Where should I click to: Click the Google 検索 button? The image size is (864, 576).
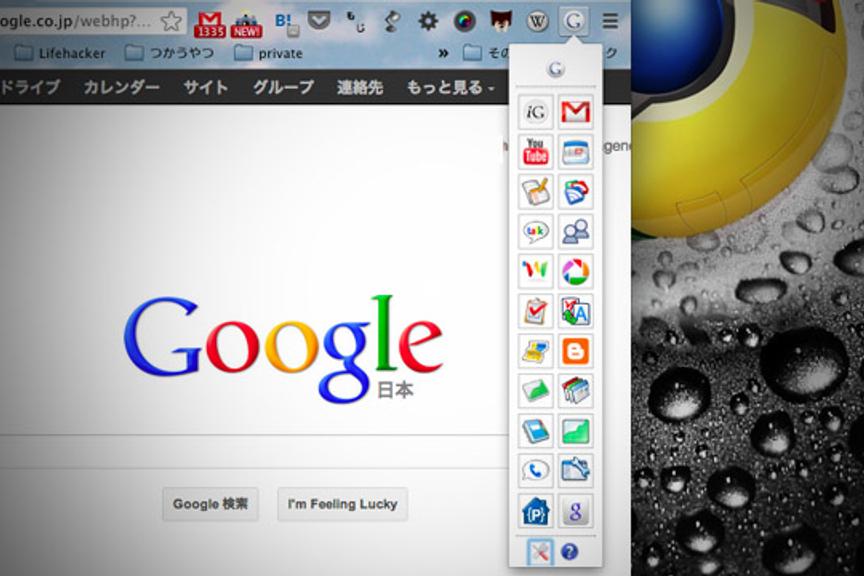[210, 504]
